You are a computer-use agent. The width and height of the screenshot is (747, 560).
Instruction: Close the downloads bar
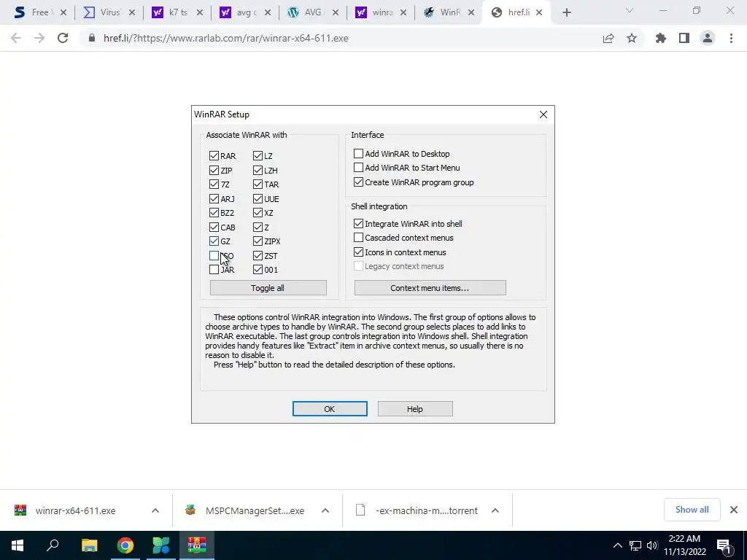pyautogui.click(x=734, y=510)
